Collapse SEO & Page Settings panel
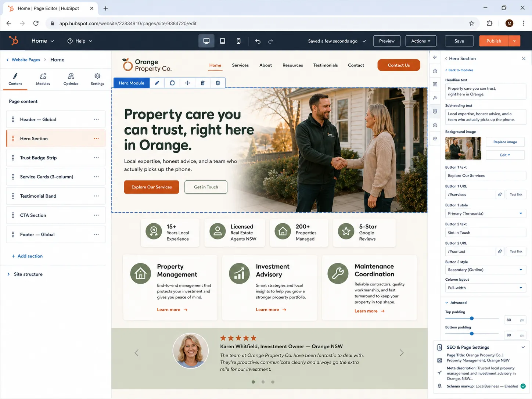 pos(523,347)
